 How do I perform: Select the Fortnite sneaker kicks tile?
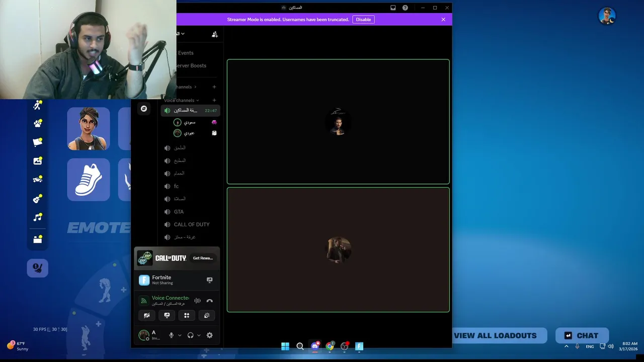pos(89,179)
